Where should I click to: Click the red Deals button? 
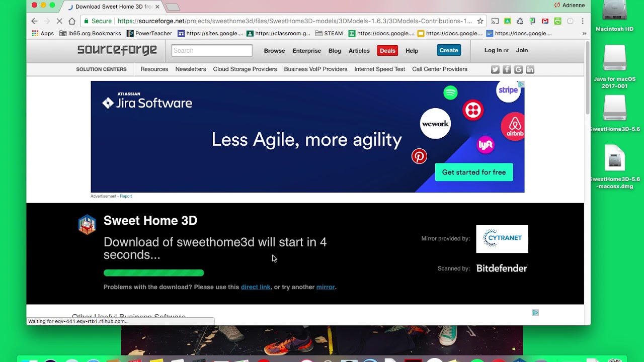click(x=387, y=51)
